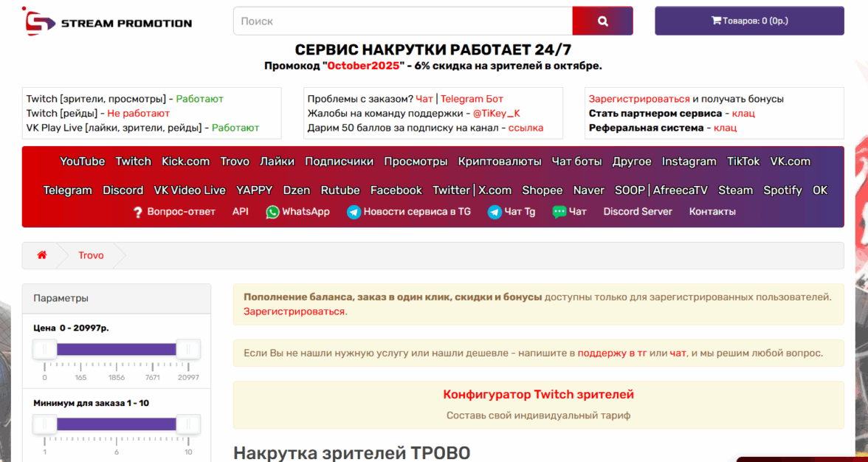
Task: Click promo code text October2025
Action: coord(364,66)
